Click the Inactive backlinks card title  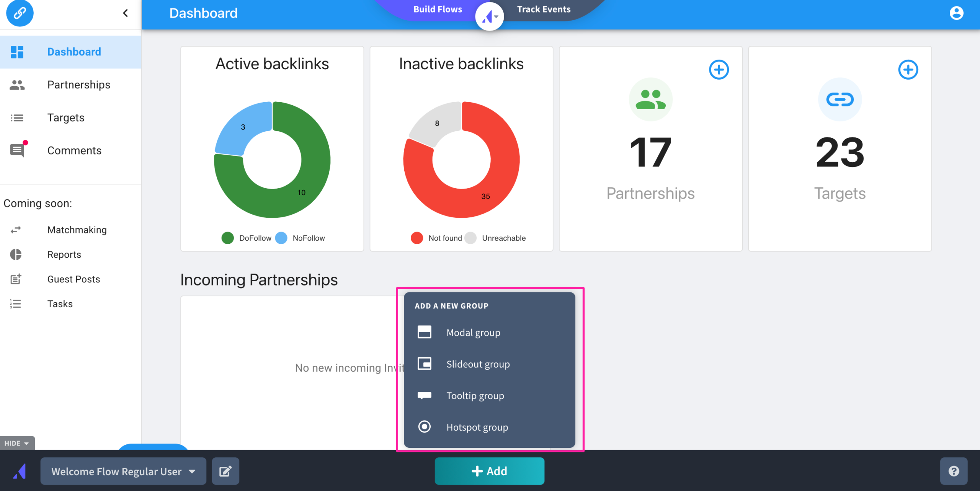[x=461, y=64]
